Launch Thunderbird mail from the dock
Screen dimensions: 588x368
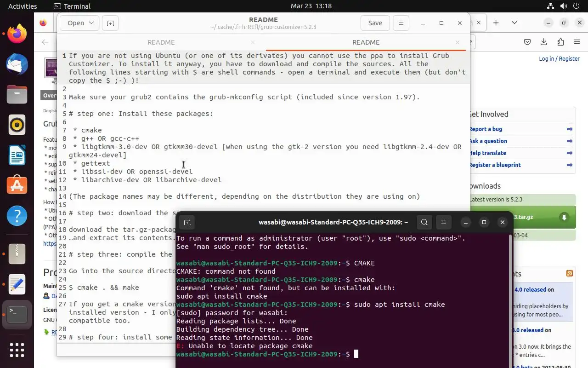(x=17, y=64)
